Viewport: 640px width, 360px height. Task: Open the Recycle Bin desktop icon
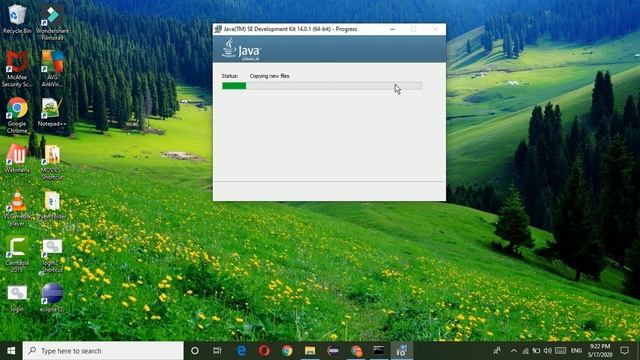(x=17, y=19)
